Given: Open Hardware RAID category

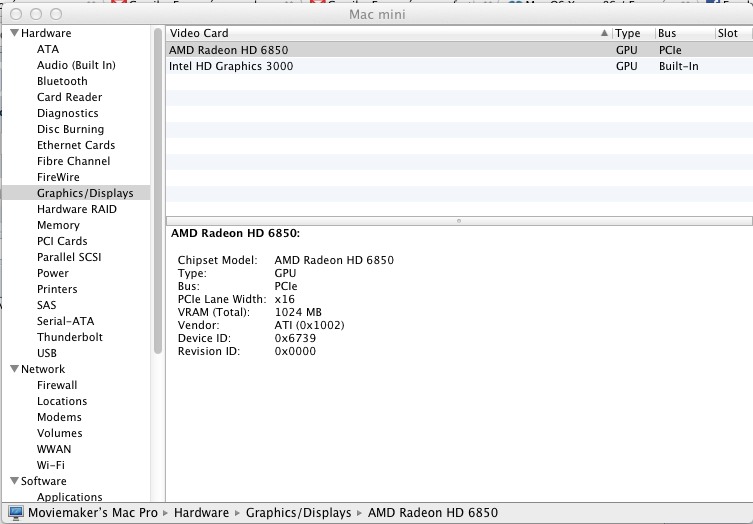Looking at the screenshot, I should tap(77, 209).
